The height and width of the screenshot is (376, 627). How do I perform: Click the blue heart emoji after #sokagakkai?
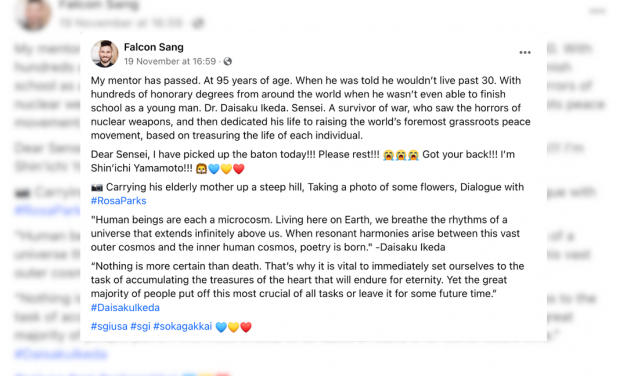tap(221, 327)
